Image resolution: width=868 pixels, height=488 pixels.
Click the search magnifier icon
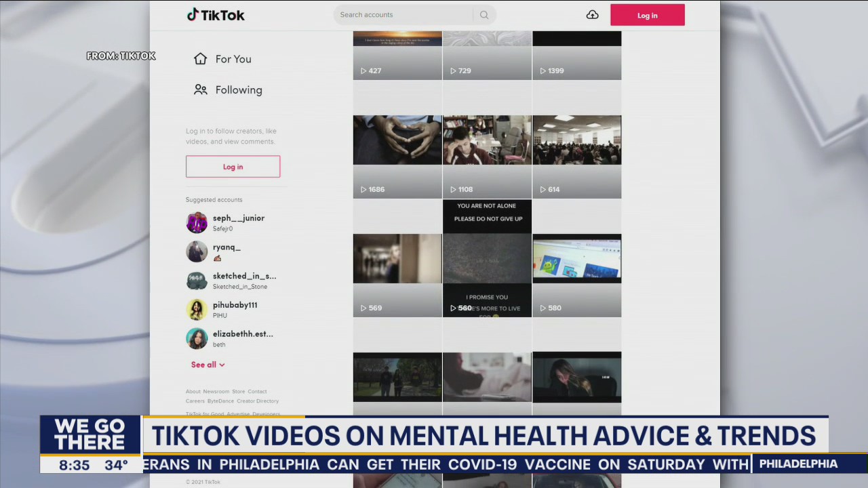point(484,14)
